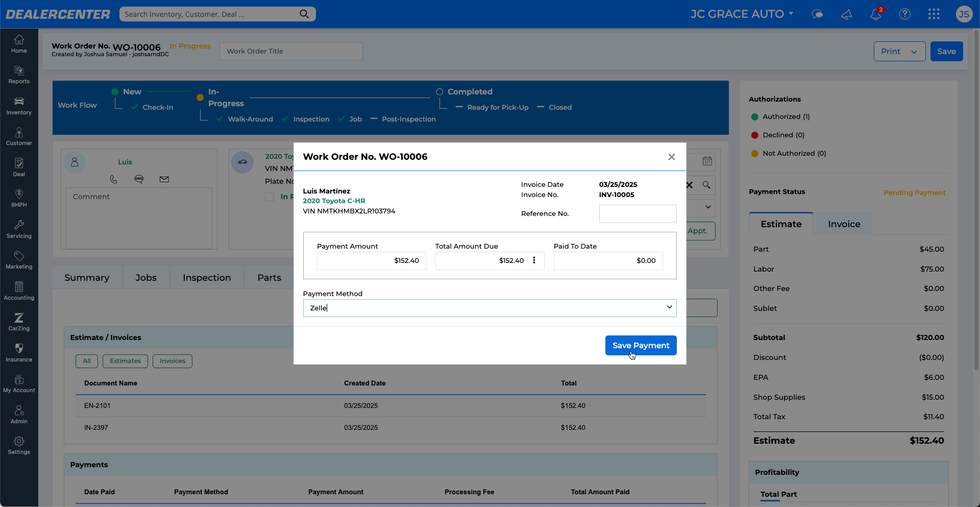The image size is (980, 507).
Task: Open CarZing in the sidebar
Action: (x=19, y=322)
